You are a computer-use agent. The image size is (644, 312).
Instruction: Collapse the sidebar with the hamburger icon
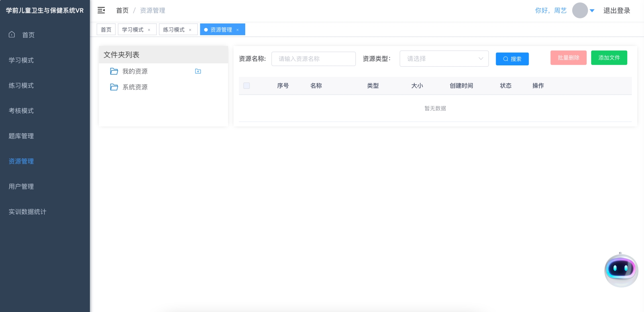(x=101, y=10)
